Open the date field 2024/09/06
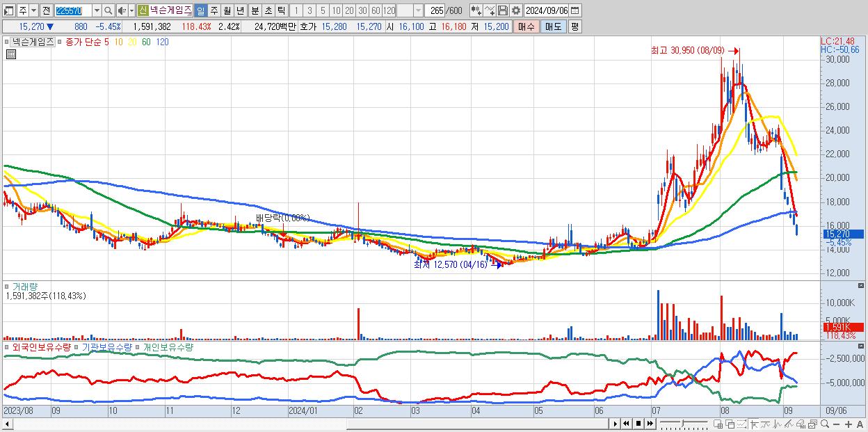This screenshot has height=432, width=868. click(x=547, y=10)
